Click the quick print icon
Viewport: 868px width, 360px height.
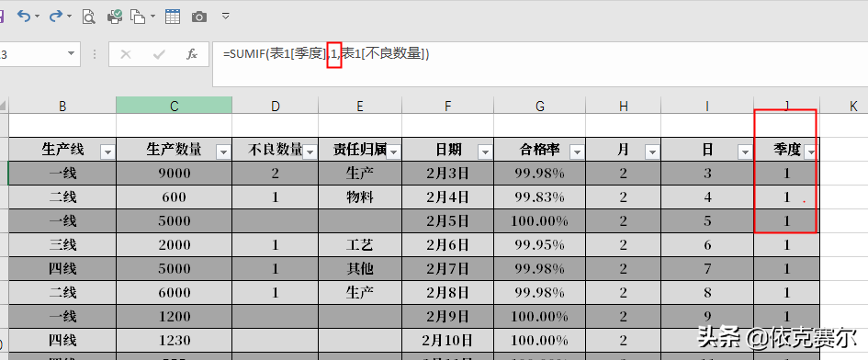pyautogui.click(x=115, y=16)
